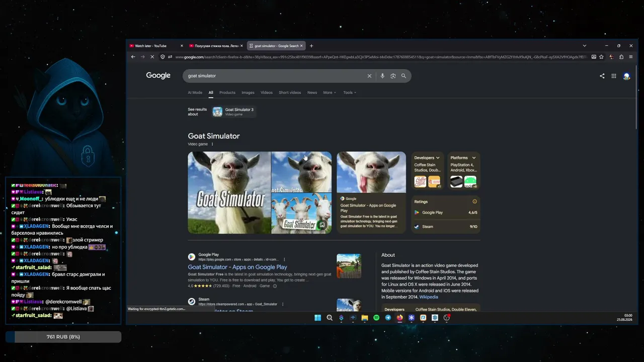Open the Google Play result thumbnail image
The width and height of the screenshot is (644, 362).
click(349, 266)
